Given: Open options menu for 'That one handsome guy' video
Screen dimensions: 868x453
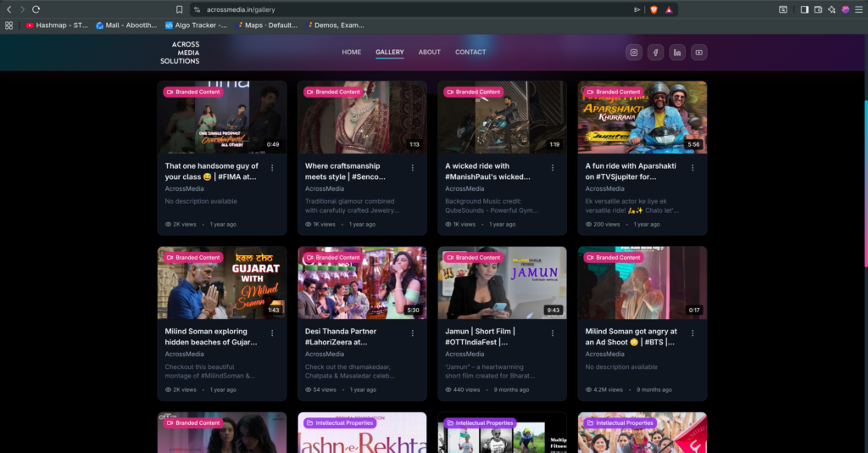Looking at the screenshot, I should tap(272, 167).
